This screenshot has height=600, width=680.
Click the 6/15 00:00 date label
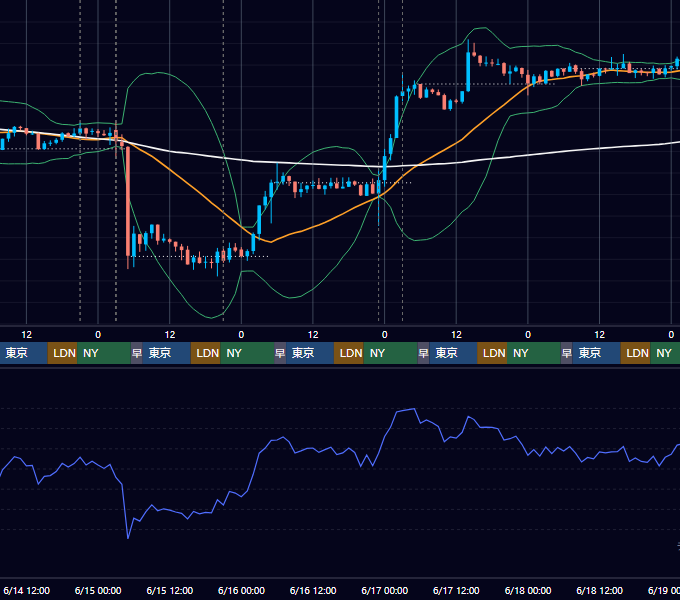pos(98,590)
